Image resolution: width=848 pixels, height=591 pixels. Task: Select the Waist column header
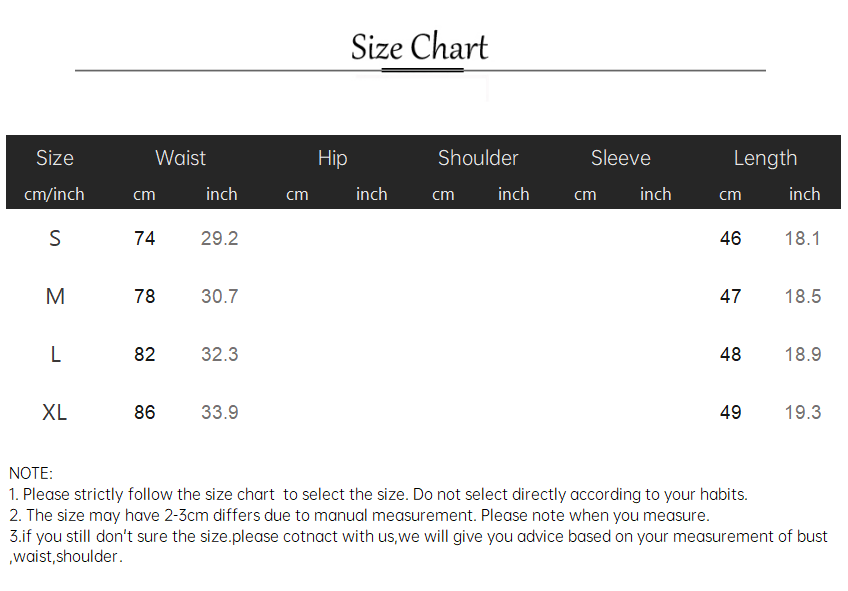coord(181,158)
